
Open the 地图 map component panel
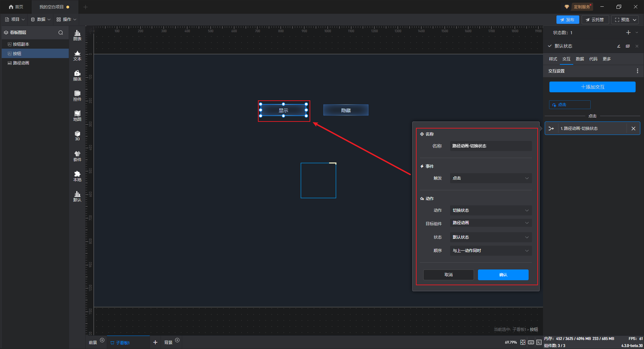coord(77,116)
